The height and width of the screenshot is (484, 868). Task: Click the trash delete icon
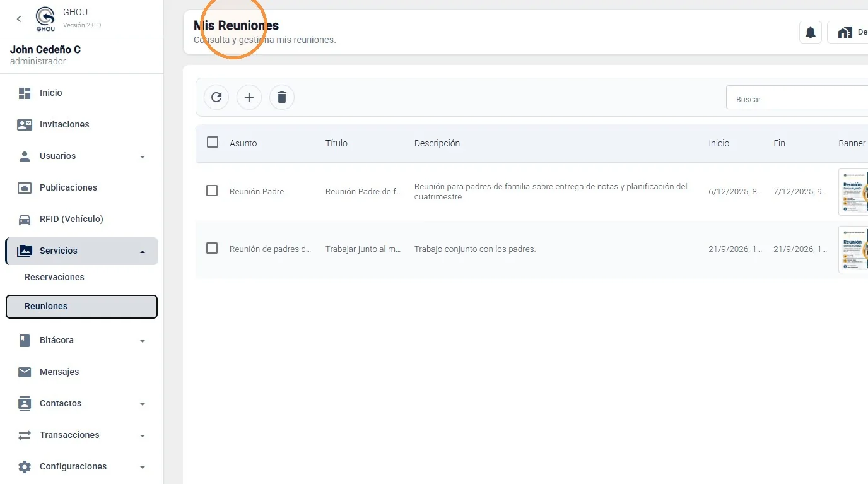282,97
